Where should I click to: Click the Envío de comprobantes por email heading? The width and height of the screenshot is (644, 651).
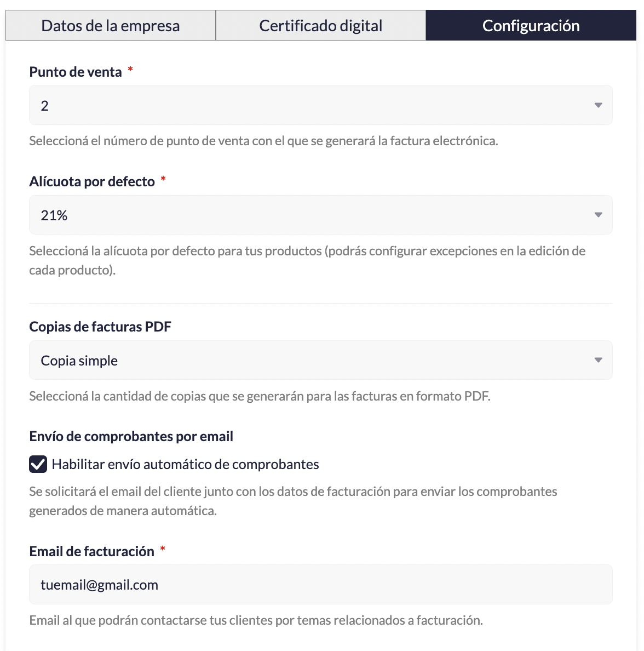click(x=131, y=436)
